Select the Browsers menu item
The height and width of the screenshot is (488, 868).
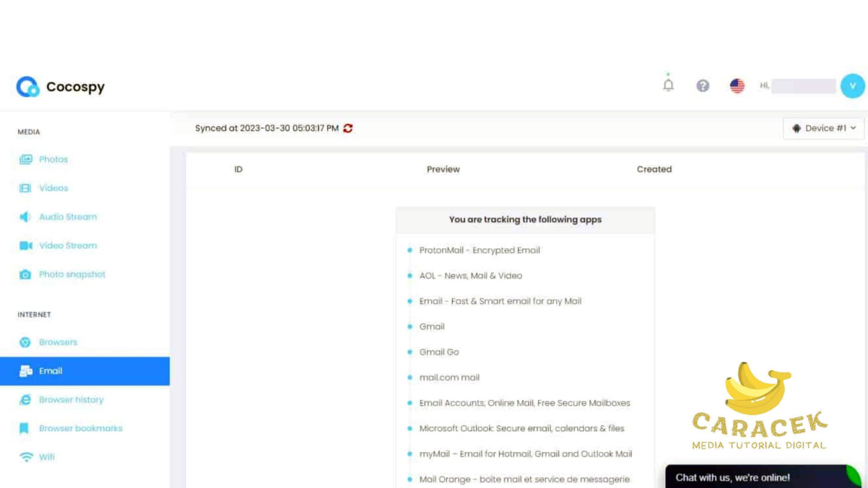click(58, 342)
